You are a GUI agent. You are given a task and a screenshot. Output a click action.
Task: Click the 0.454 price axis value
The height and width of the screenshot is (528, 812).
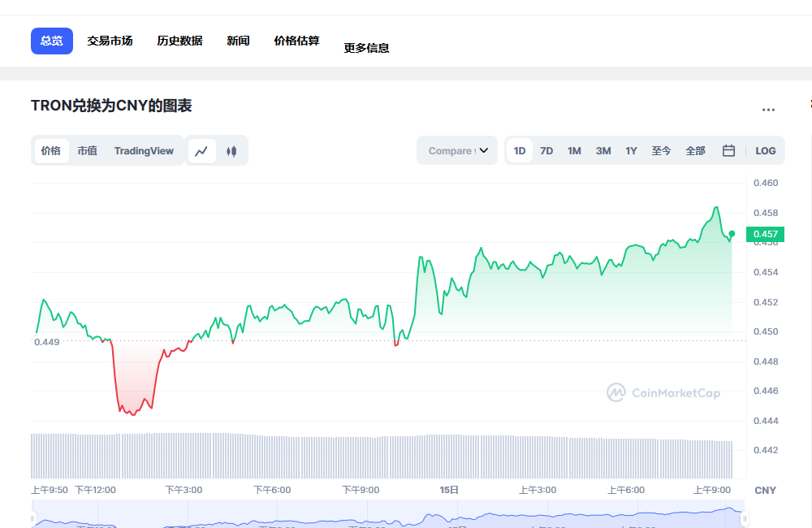click(766, 272)
